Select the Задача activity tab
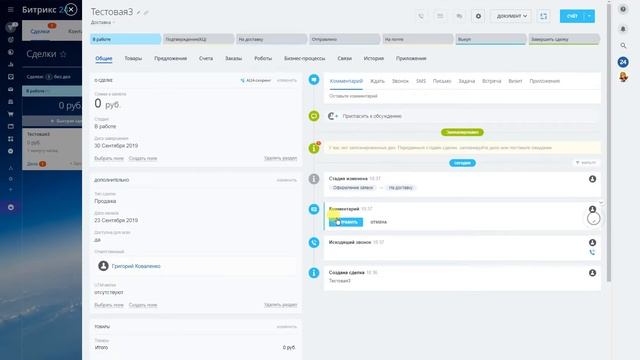Image resolution: width=640 pixels, height=360 pixels. pos(467,81)
